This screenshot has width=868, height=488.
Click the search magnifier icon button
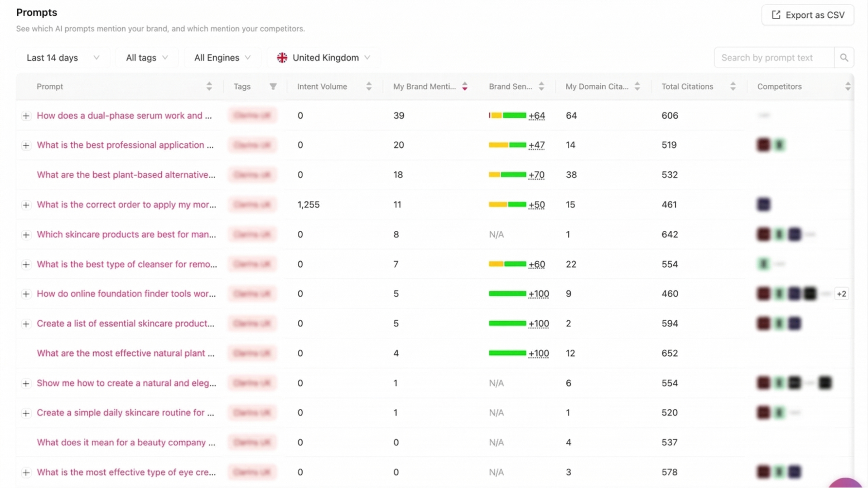tap(844, 58)
